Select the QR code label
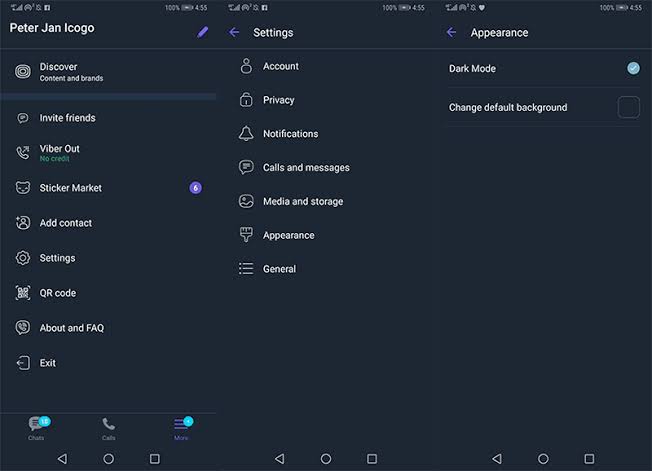The height and width of the screenshot is (471, 652). coord(58,293)
